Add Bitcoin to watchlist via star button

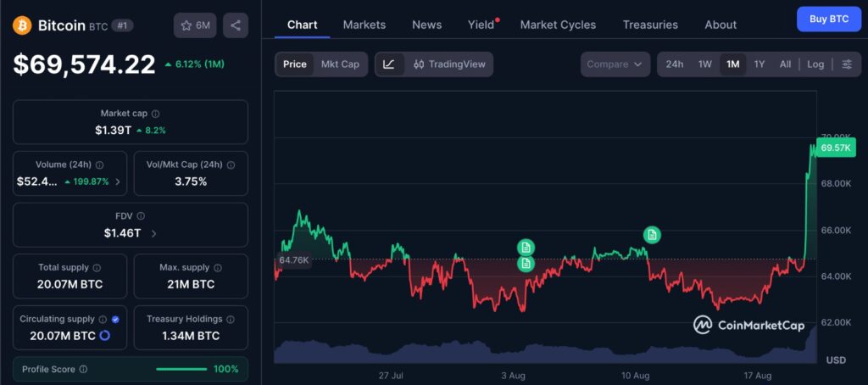tap(195, 25)
